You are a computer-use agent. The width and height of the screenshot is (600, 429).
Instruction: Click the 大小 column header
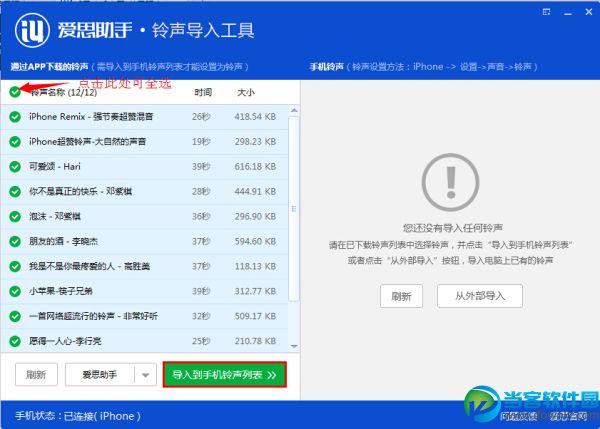246,92
